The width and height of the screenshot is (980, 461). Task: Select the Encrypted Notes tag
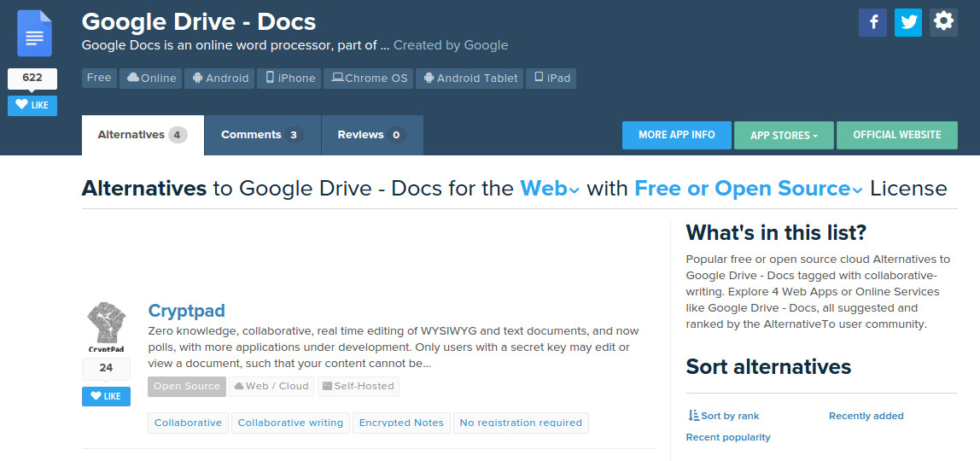[x=401, y=423]
